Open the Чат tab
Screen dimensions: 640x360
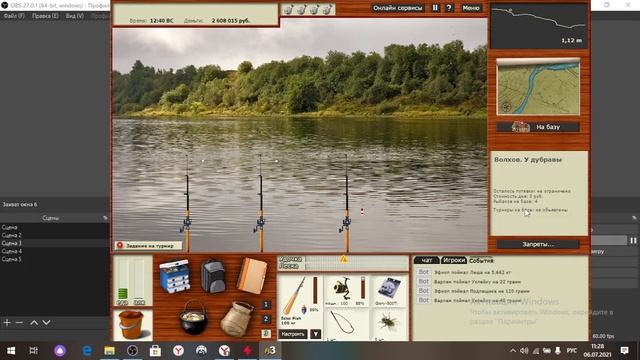point(427,260)
